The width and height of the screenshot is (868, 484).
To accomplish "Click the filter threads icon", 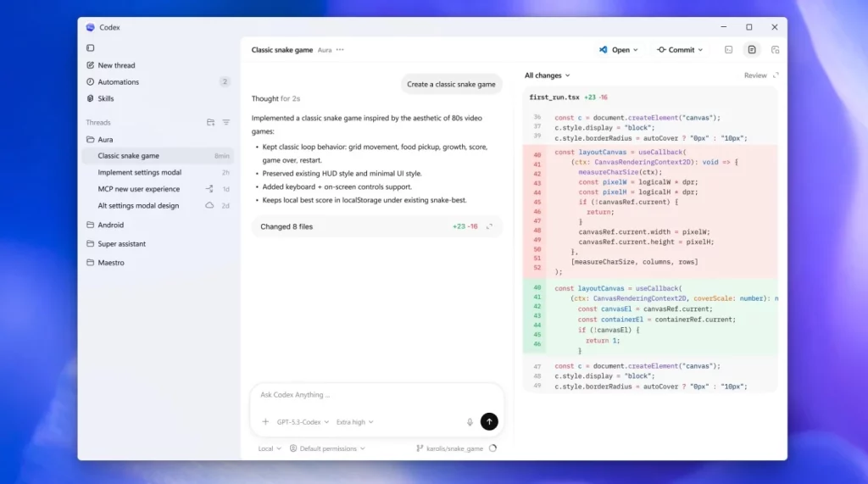I will click(x=226, y=123).
